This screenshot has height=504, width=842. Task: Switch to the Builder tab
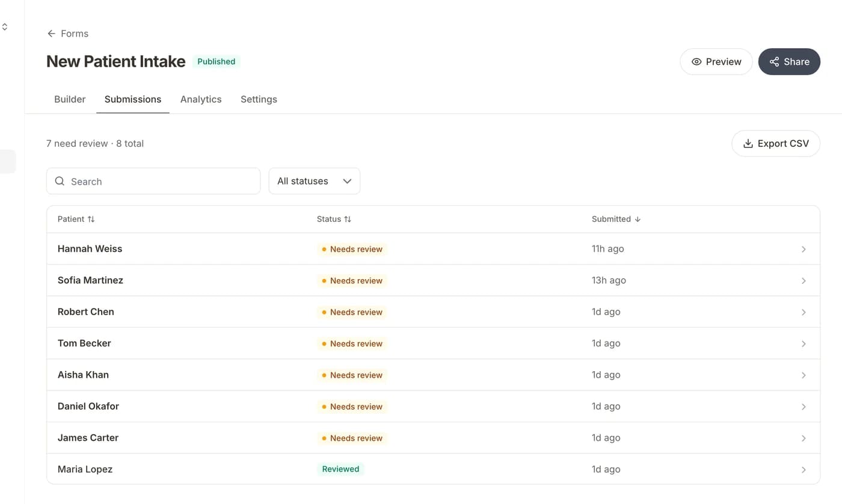70,99
